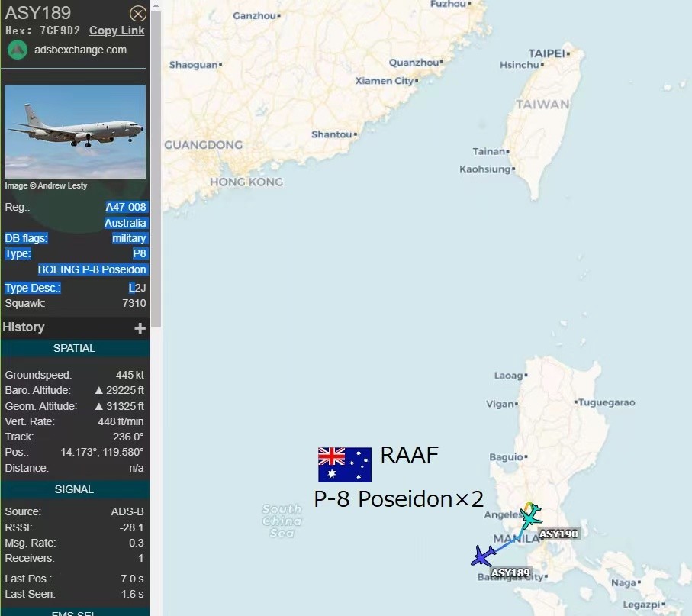The image size is (692, 616).
Task: Close the ASY189 aircraft info panel
Action: (x=137, y=14)
